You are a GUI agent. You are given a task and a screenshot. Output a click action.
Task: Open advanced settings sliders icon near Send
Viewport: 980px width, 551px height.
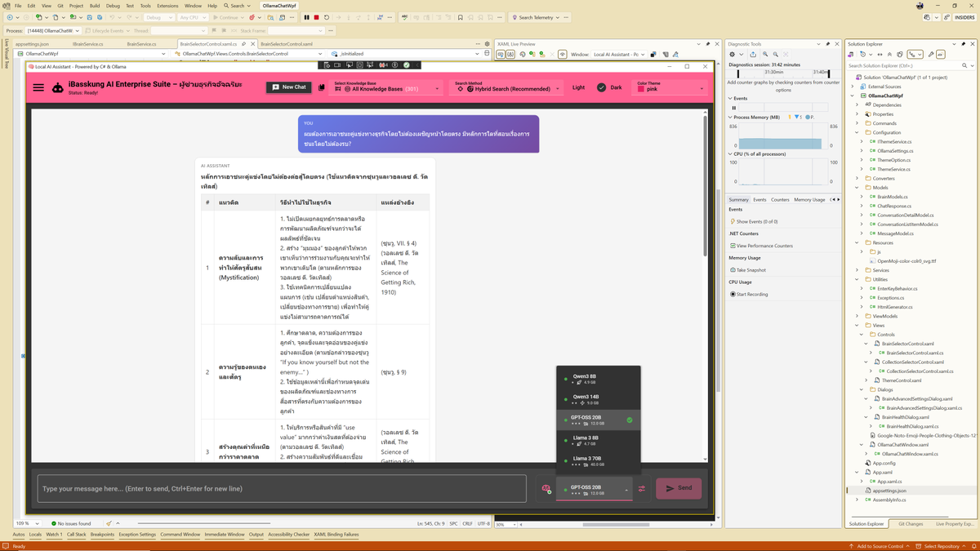click(x=642, y=489)
